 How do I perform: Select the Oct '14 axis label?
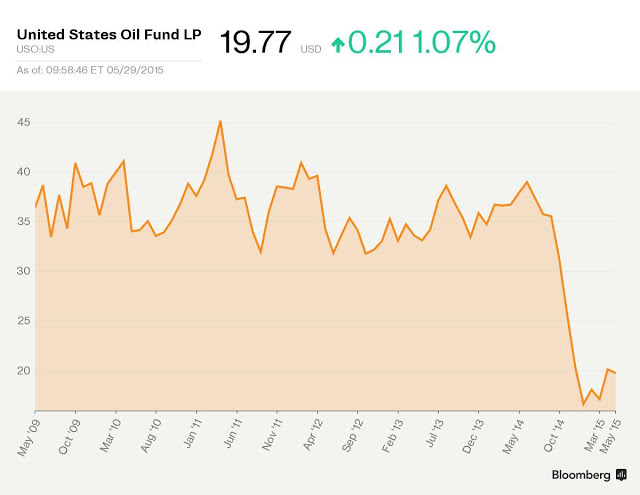553,436
